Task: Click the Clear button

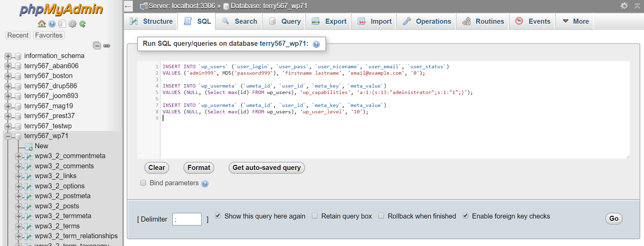Action: (157, 168)
